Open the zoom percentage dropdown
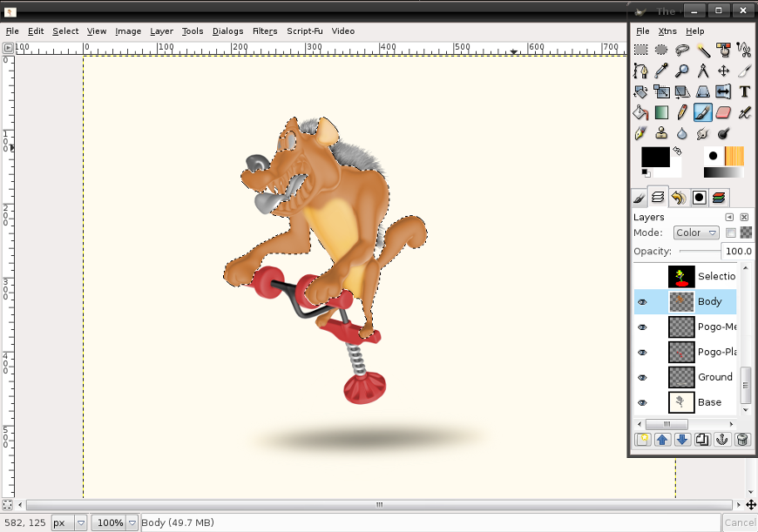The width and height of the screenshot is (758, 532). point(132,523)
